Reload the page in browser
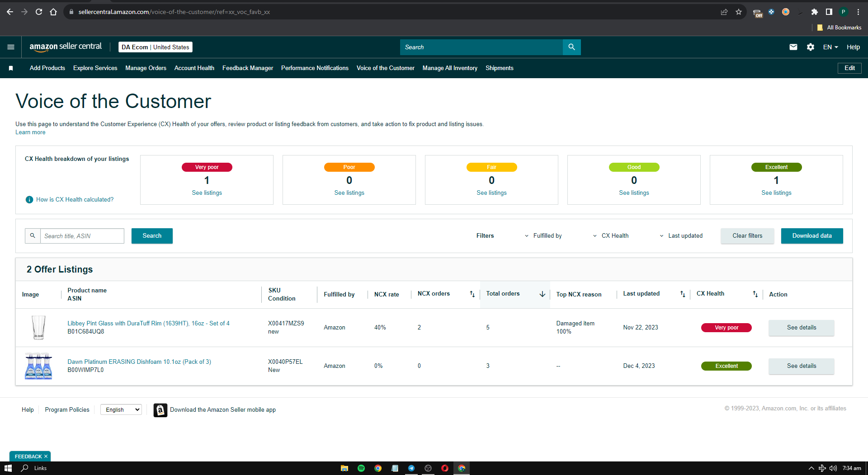The image size is (868, 475). [39, 12]
